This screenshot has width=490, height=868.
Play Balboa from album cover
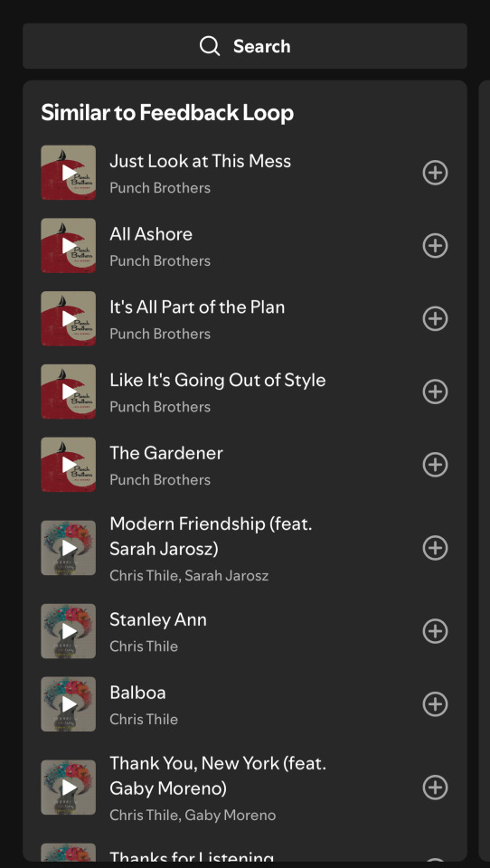point(68,704)
